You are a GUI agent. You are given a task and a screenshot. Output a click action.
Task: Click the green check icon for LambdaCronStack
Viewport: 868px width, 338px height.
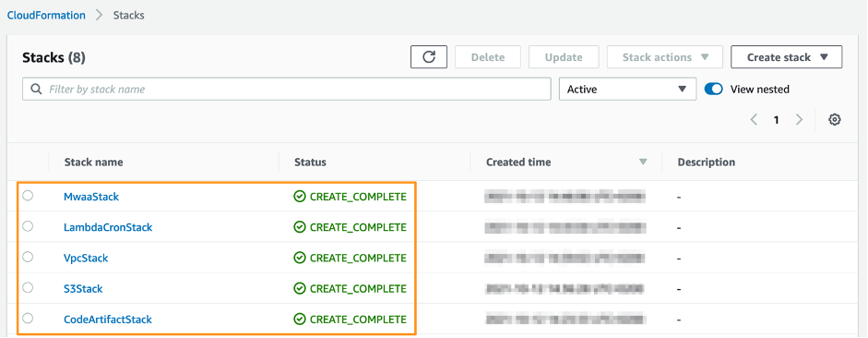pyautogui.click(x=300, y=227)
